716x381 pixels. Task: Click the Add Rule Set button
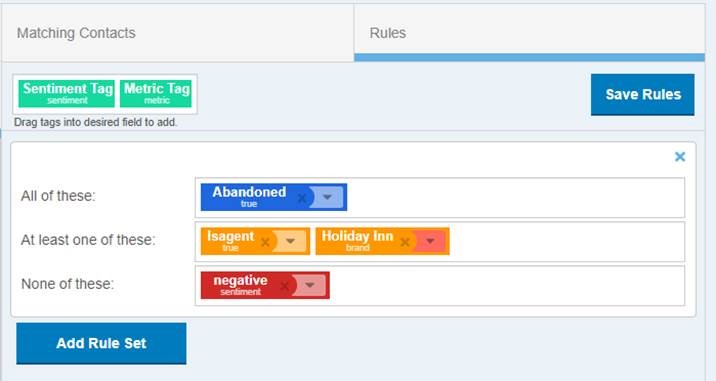coord(101,344)
